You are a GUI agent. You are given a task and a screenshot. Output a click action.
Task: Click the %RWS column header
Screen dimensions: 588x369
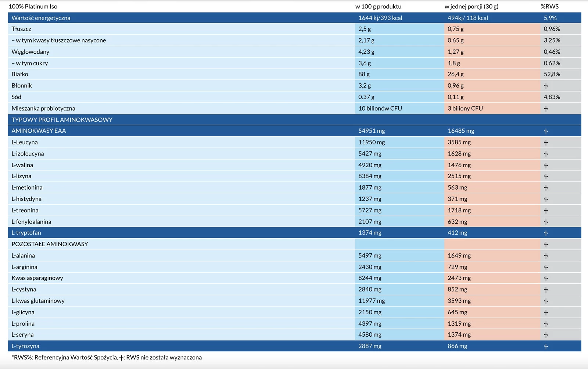[549, 7]
